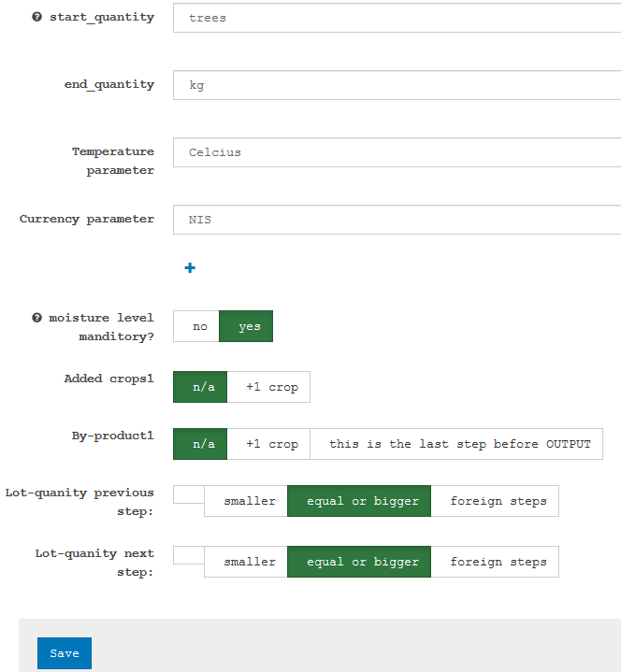Save the form with the Save button
The image size is (621, 672).
click(65, 653)
